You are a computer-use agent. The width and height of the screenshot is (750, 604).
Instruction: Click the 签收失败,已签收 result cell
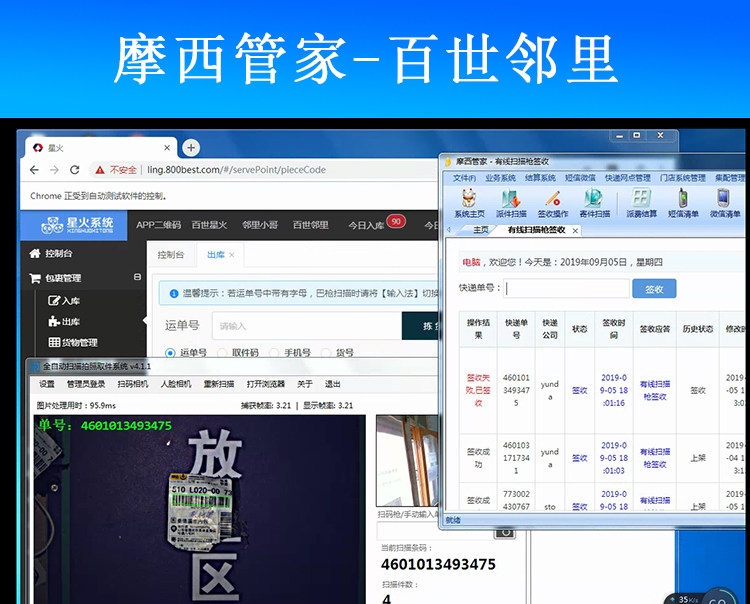478,390
